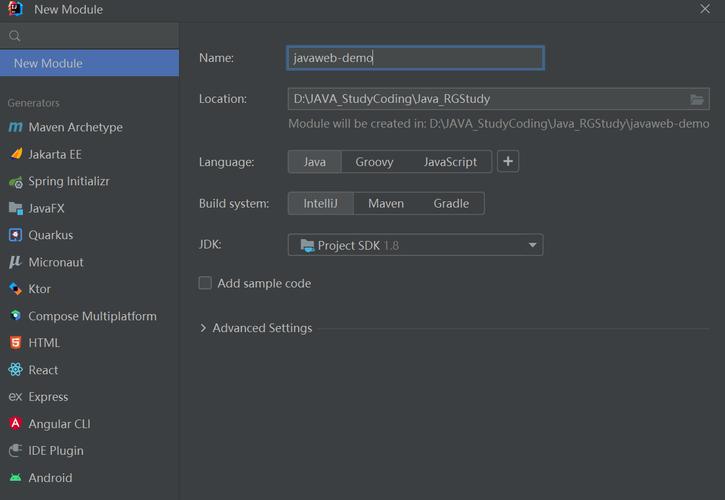This screenshot has width=725, height=500.
Task: Select the JavaFX generator icon
Action: click(15, 209)
